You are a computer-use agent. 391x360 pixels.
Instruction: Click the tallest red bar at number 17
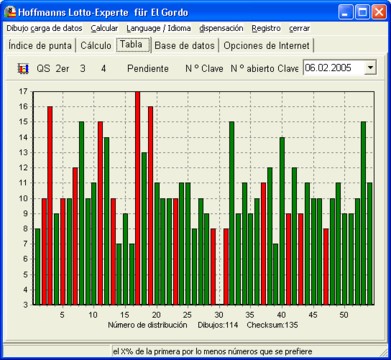(137, 198)
